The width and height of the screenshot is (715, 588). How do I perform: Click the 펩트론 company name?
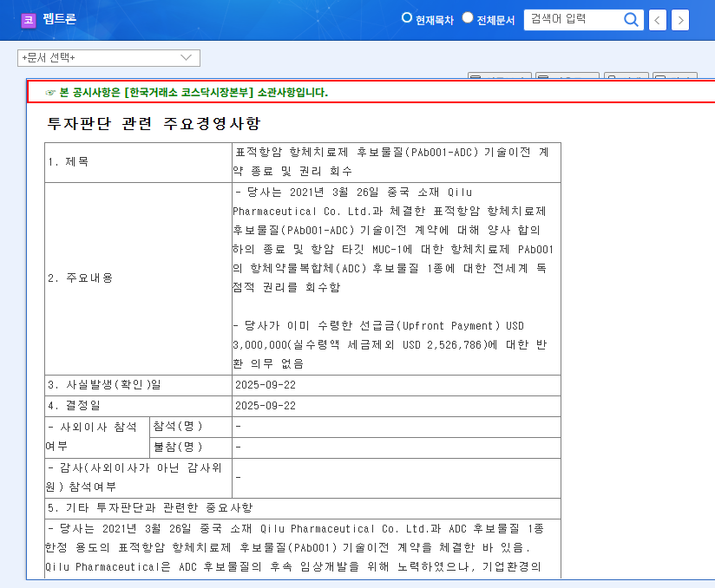coord(60,19)
